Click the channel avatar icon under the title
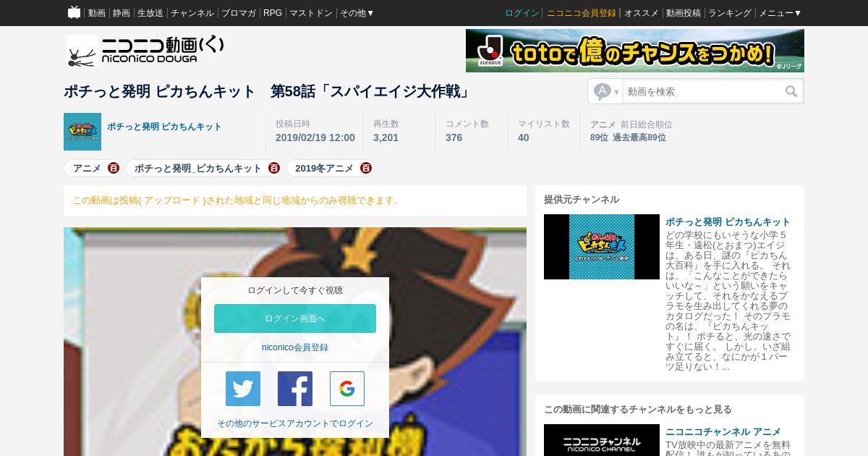Image resolution: width=868 pixels, height=456 pixels. coord(82,132)
